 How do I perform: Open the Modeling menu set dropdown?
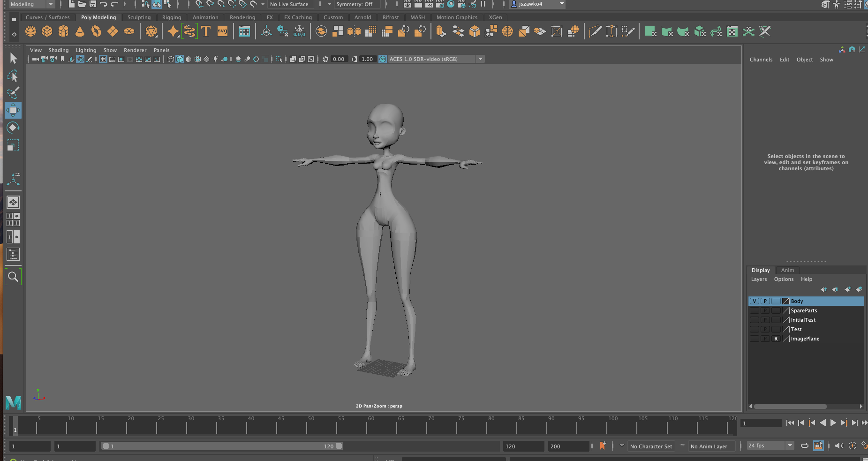click(x=50, y=4)
